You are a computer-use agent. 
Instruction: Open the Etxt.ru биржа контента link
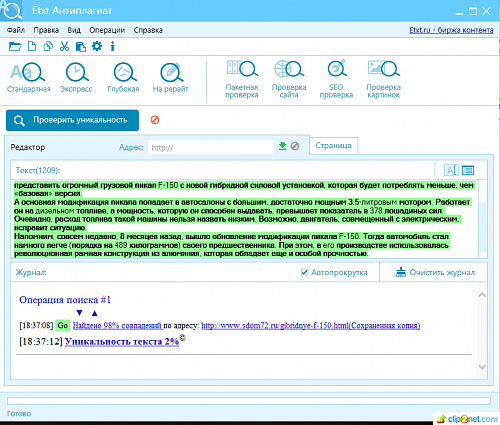pyautogui.click(x=451, y=30)
